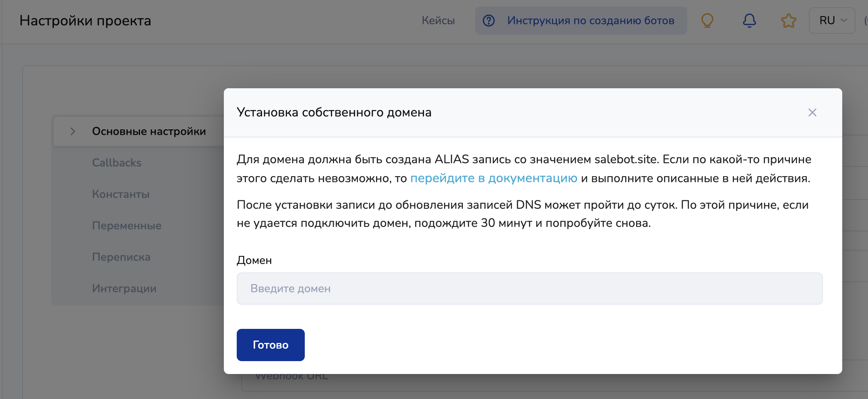Open the Константы section
Screen dimensions: 868x399
(x=121, y=194)
